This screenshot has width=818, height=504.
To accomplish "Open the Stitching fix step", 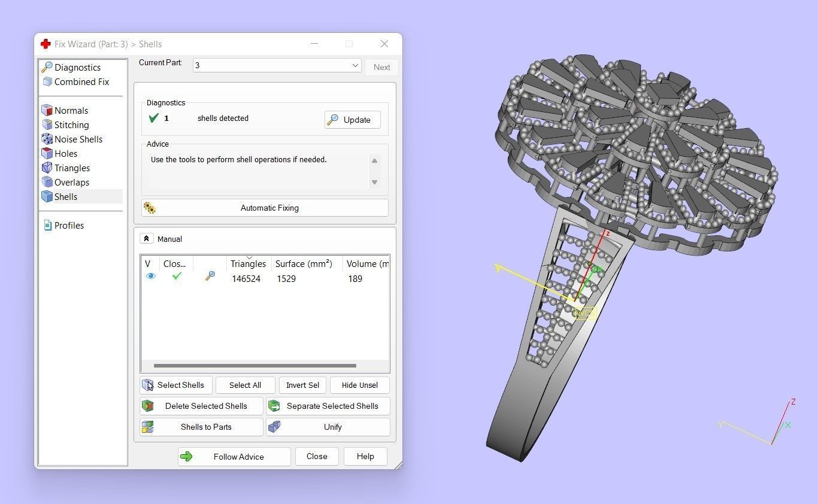I will pyautogui.click(x=71, y=125).
